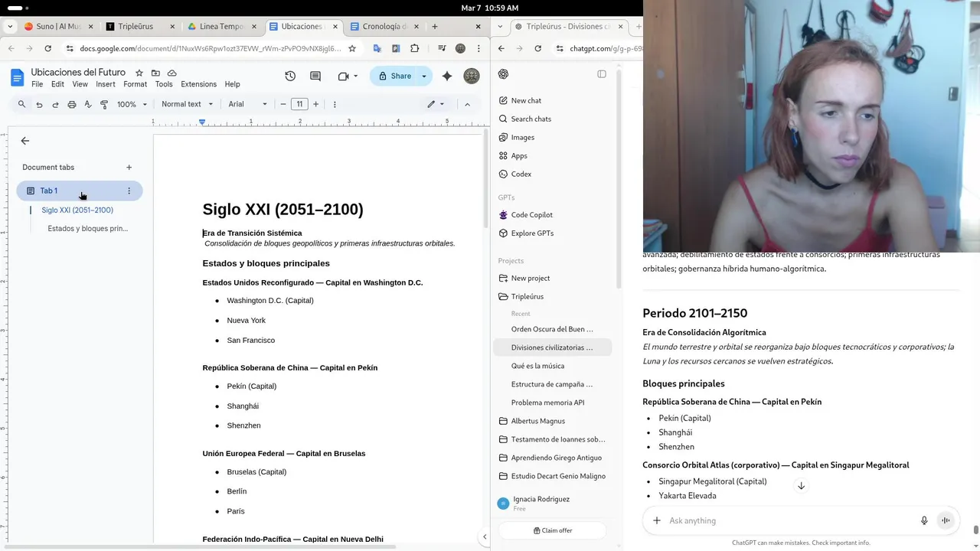The width and height of the screenshot is (980, 551).
Task: Click the microphone dictate icon
Action: coord(924,520)
